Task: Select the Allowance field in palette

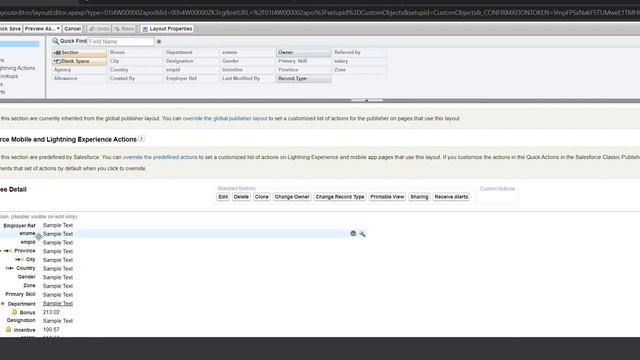Action: (x=79, y=78)
